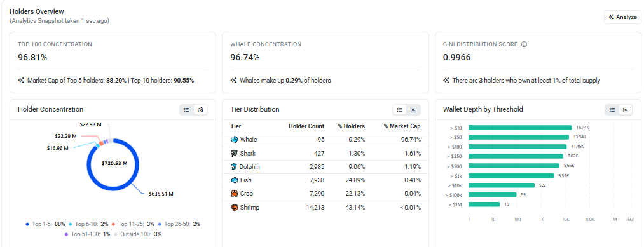Switch Tier Distribution to table view
This screenshot has width=644, height=247.
point(399,110)
